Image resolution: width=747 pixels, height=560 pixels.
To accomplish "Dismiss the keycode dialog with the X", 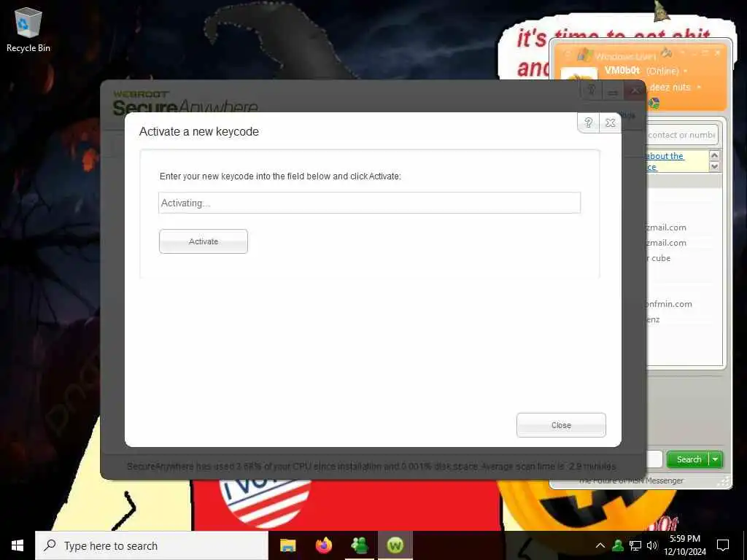I will [611, 122].
